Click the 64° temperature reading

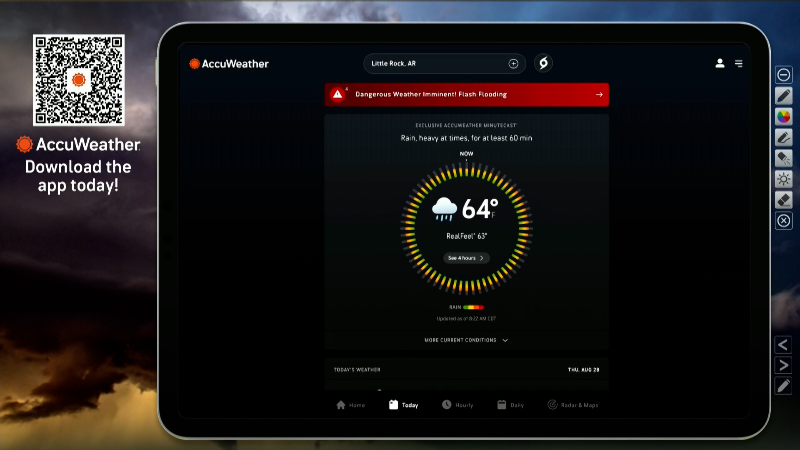480,209
